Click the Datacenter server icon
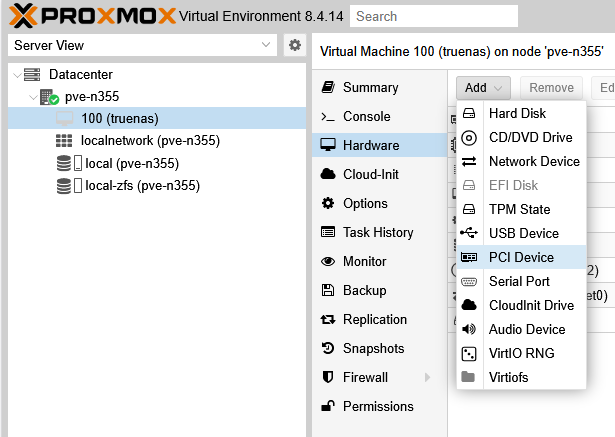615x437 pixels. pos(32,75)
